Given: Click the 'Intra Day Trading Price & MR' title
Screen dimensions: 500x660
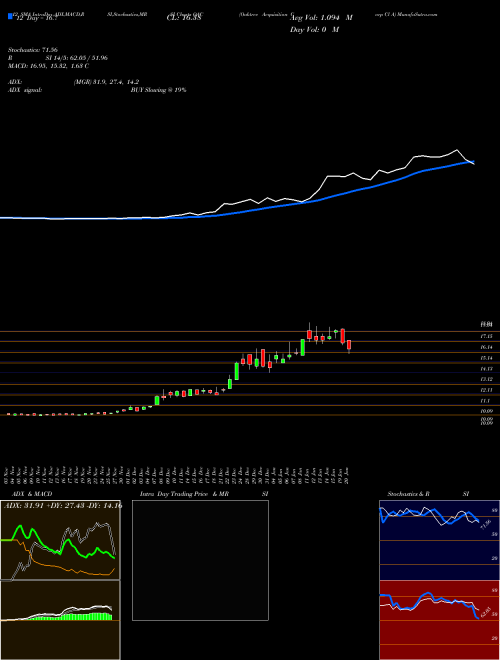Looking at the screenshot, I should click(184, 494).
